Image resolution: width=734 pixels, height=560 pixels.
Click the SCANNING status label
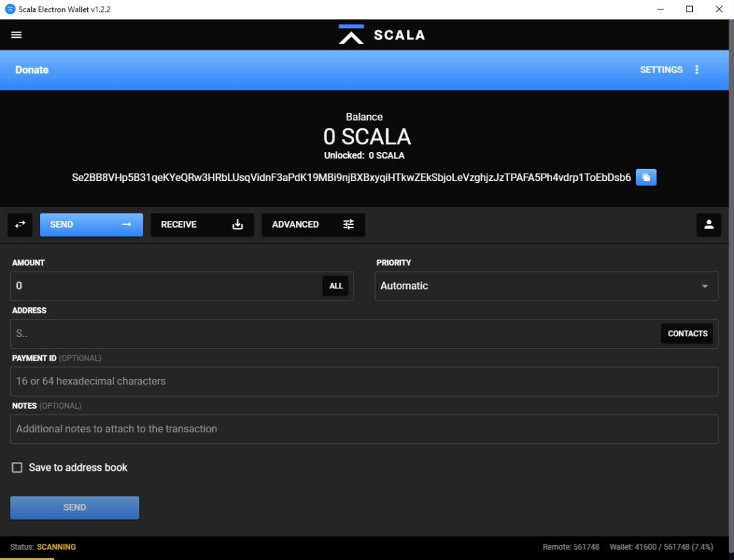pos(56,547)
